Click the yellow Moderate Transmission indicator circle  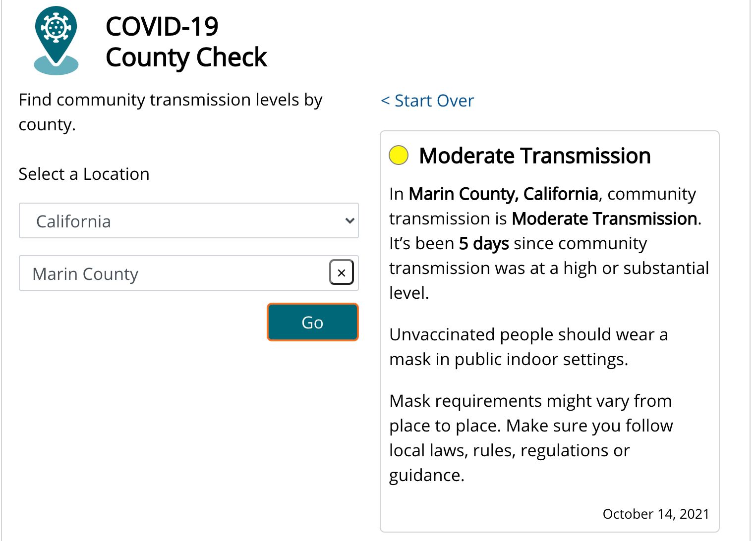click(399, 155)
